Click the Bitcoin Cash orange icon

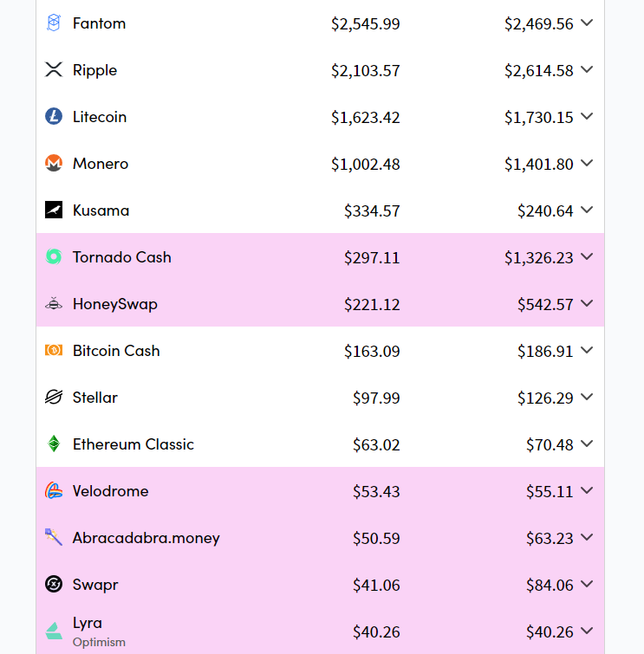(x=54, y=350)
